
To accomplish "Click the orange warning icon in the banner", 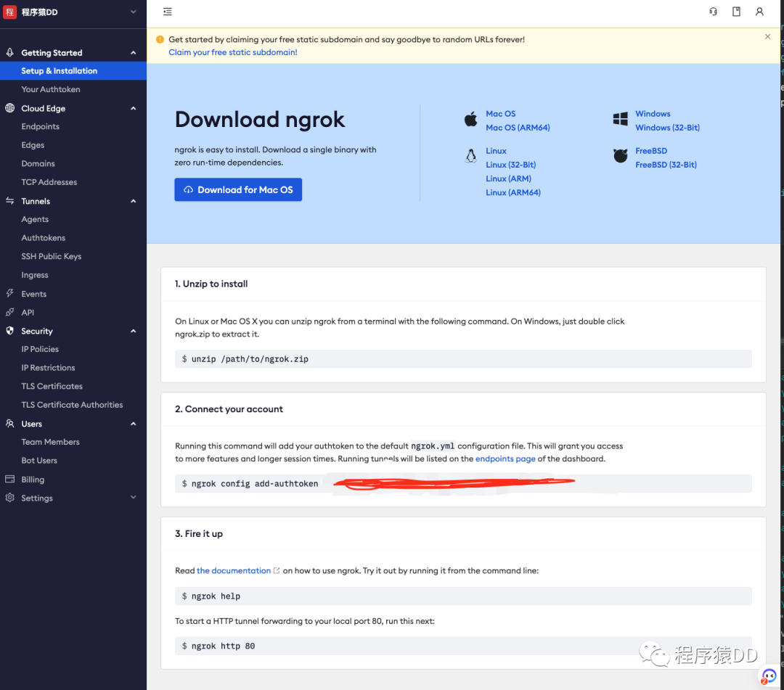I will pos(160,39).
